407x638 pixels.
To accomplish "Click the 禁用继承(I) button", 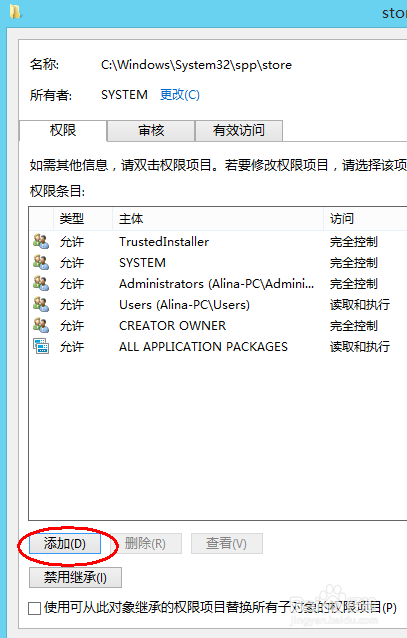I will (x=75, y=577).
